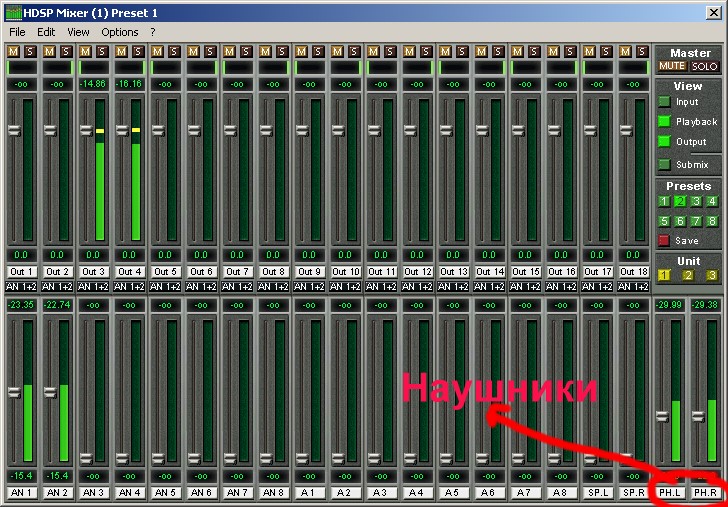Solo the Out 4 playback channel
This screenshot has width=728, height=507.
point(138,52)
